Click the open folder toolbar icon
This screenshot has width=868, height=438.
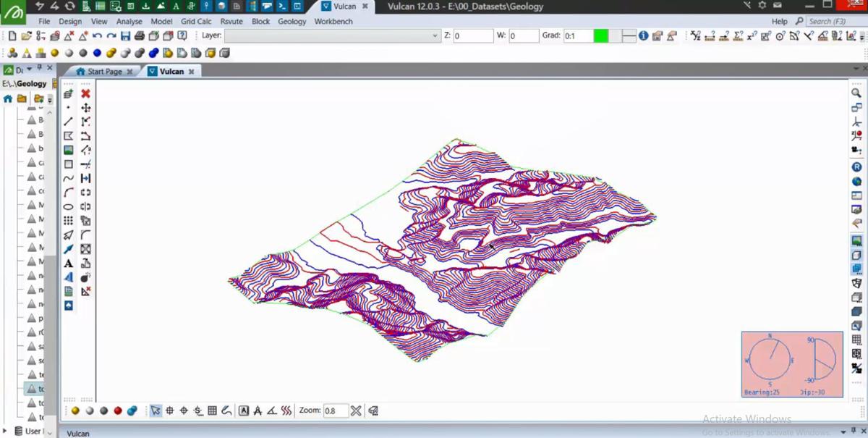(26, 35)
